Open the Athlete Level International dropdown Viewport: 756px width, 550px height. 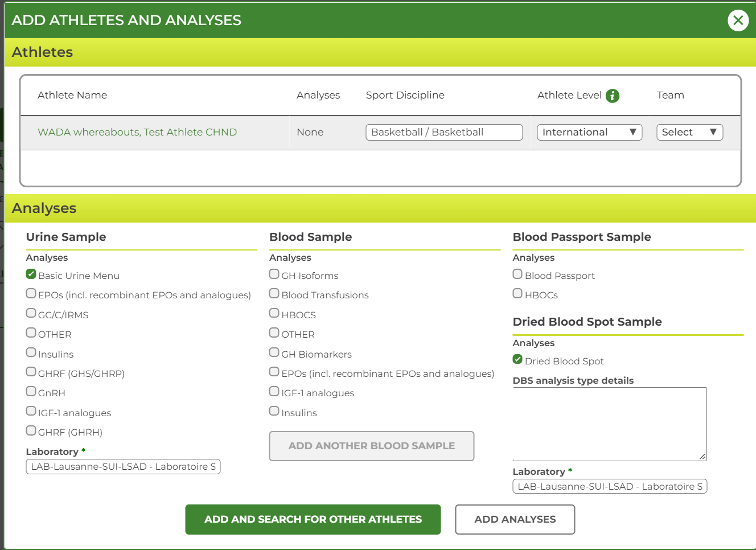[x=590, y=132]
